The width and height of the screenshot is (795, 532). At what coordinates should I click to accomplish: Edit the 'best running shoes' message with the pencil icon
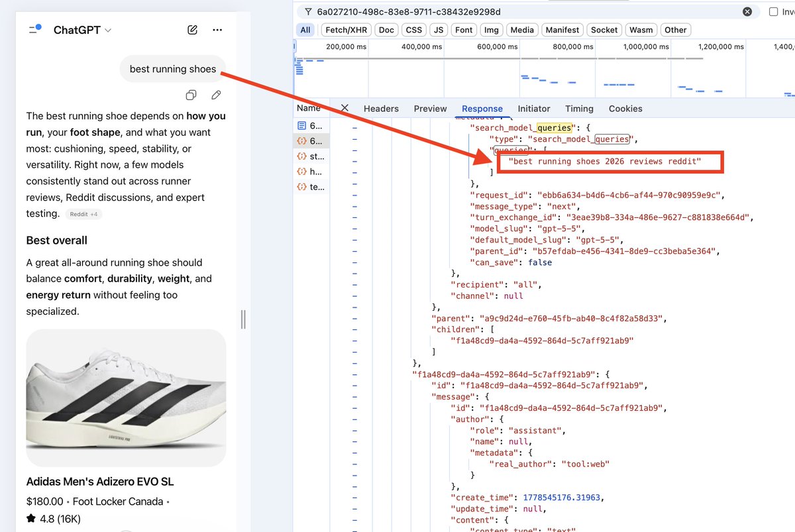click(x=216, y=95)
